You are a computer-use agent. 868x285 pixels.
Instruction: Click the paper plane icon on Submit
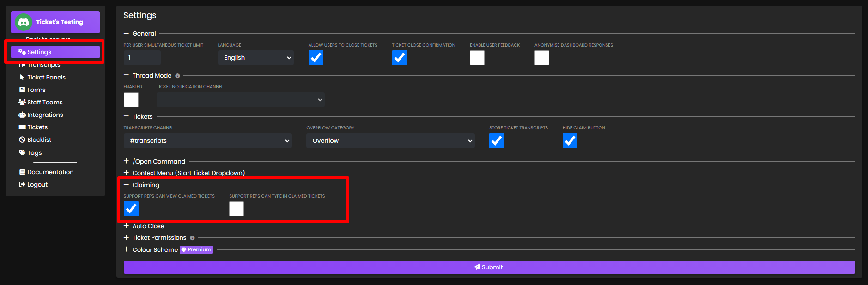tap(477, 267)
